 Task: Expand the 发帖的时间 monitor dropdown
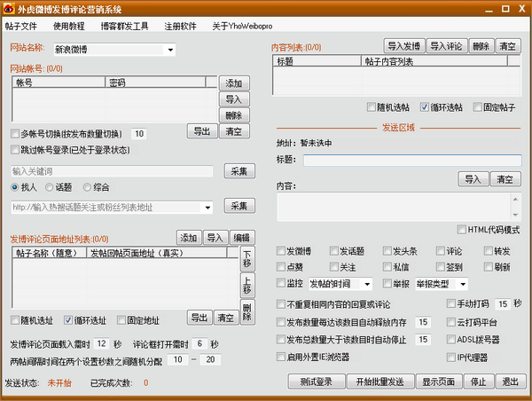pos(366,284)
